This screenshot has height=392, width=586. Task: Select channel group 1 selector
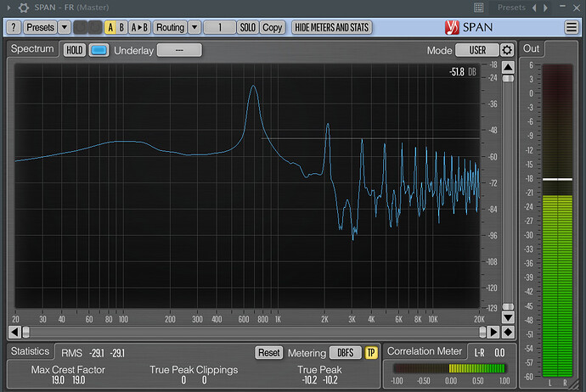[220, 27]
